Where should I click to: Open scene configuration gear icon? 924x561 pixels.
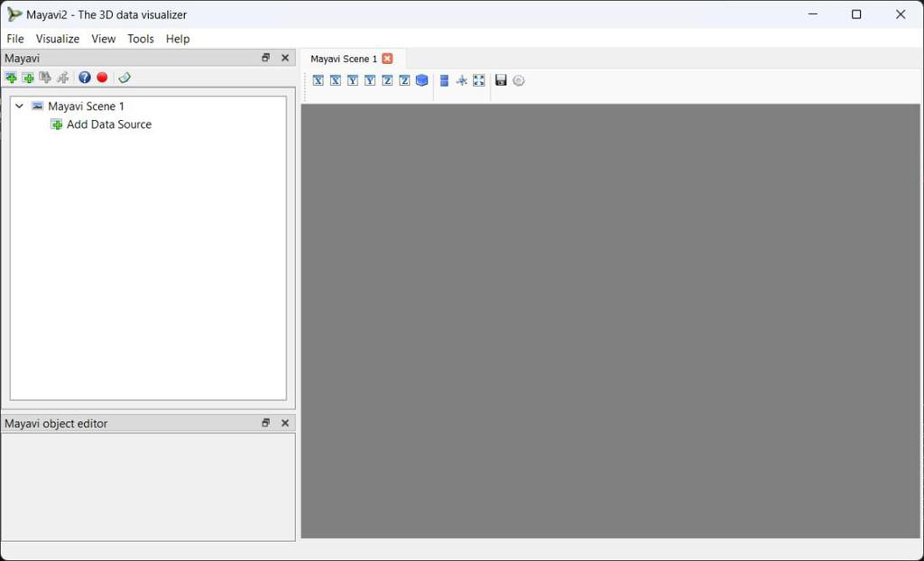coord(519,80)
